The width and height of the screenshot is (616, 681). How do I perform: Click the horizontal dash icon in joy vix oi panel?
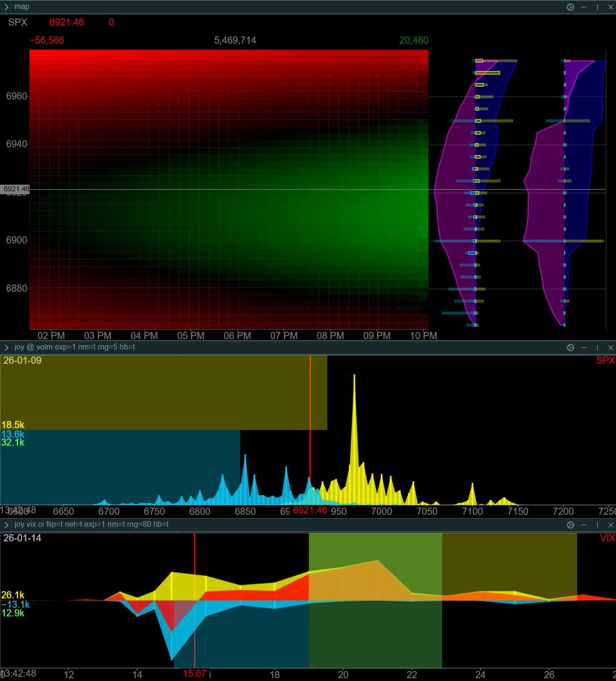584,525
